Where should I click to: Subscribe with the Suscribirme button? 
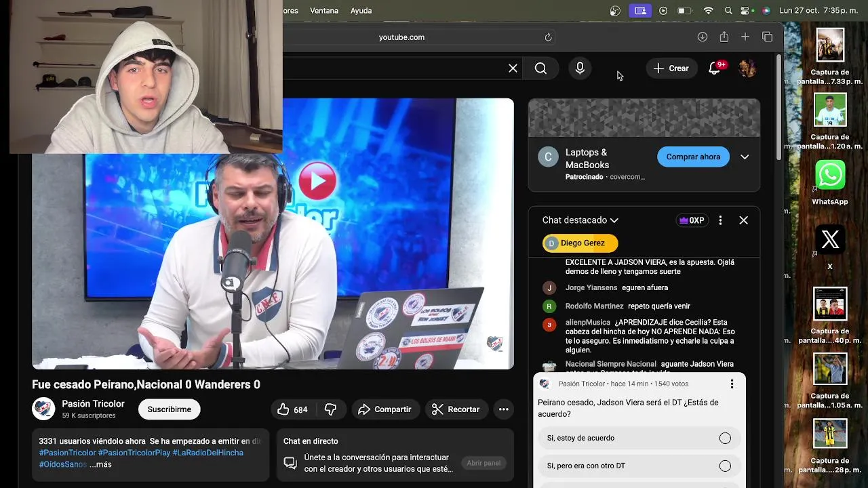pyautogui.click(x=169, y=409)
